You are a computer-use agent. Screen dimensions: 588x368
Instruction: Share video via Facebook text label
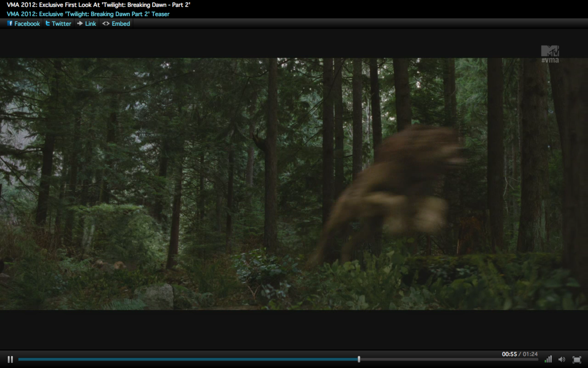pos(27,24)
